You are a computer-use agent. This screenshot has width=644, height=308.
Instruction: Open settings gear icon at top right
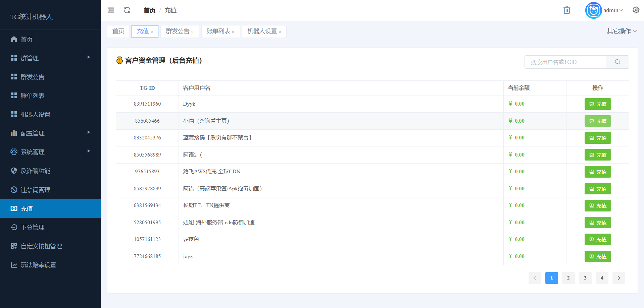click(x=636, y=10)
